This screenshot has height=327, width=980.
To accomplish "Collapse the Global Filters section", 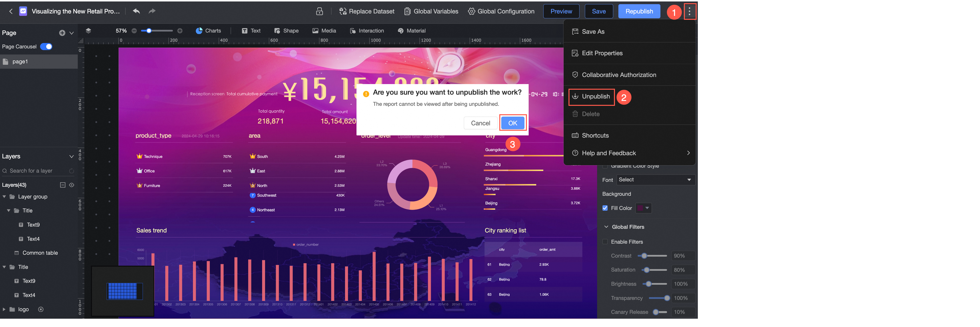I will (606, 227).
